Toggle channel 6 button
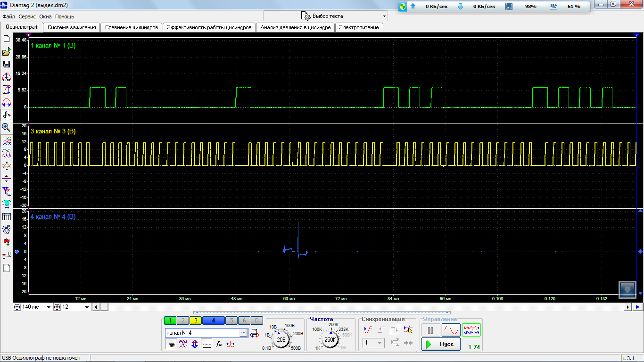Image resolution: width=644 pixels, height=362 pixels. point(244,321)
